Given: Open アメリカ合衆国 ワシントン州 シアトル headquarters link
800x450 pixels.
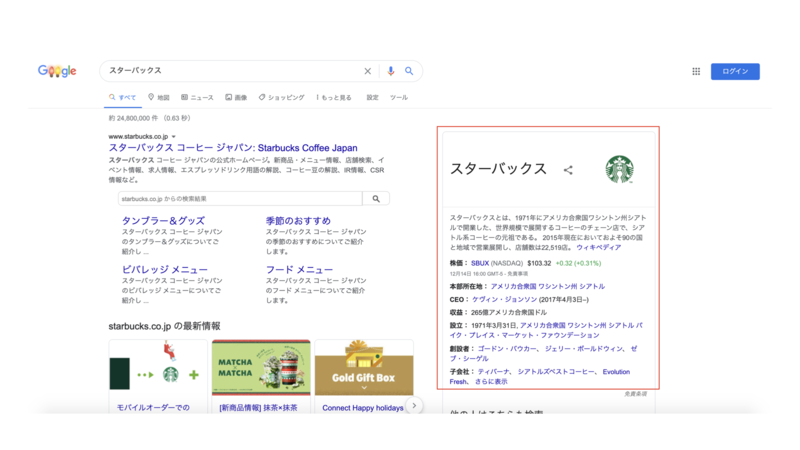Looking at the screenshot, I should (x=547, y=286).
